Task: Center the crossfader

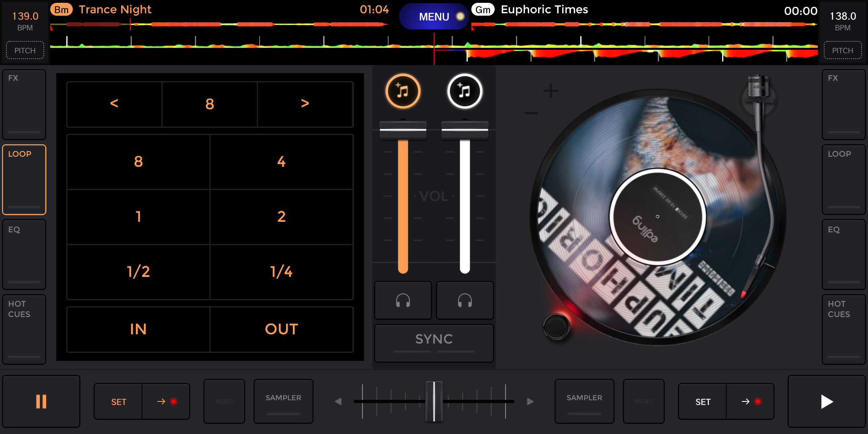Action: click(434, 401)
